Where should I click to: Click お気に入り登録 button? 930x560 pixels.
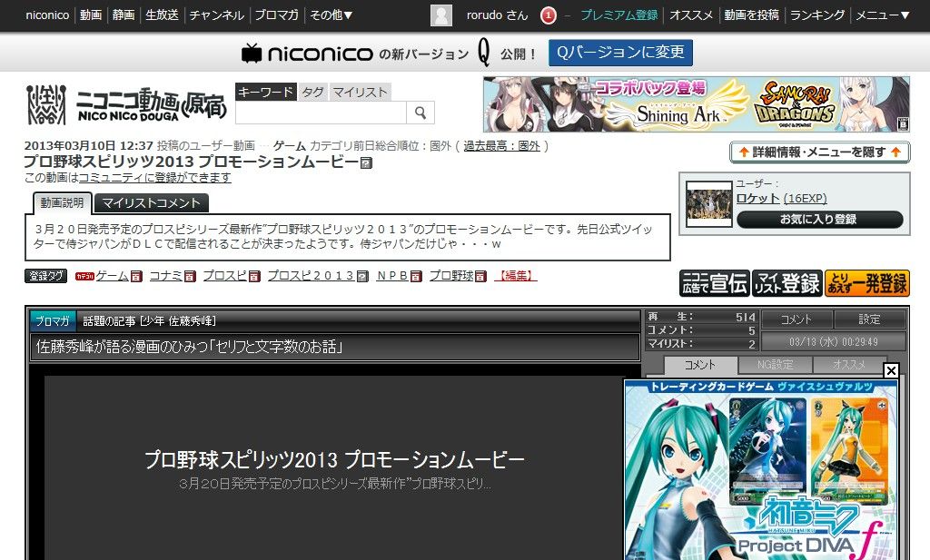(820, 220)
